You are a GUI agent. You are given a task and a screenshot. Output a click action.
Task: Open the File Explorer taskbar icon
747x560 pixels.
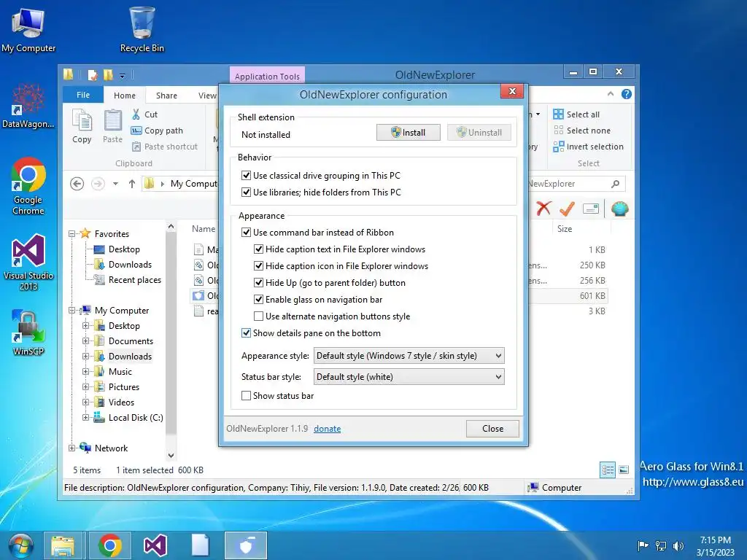[x=63, y=545]
